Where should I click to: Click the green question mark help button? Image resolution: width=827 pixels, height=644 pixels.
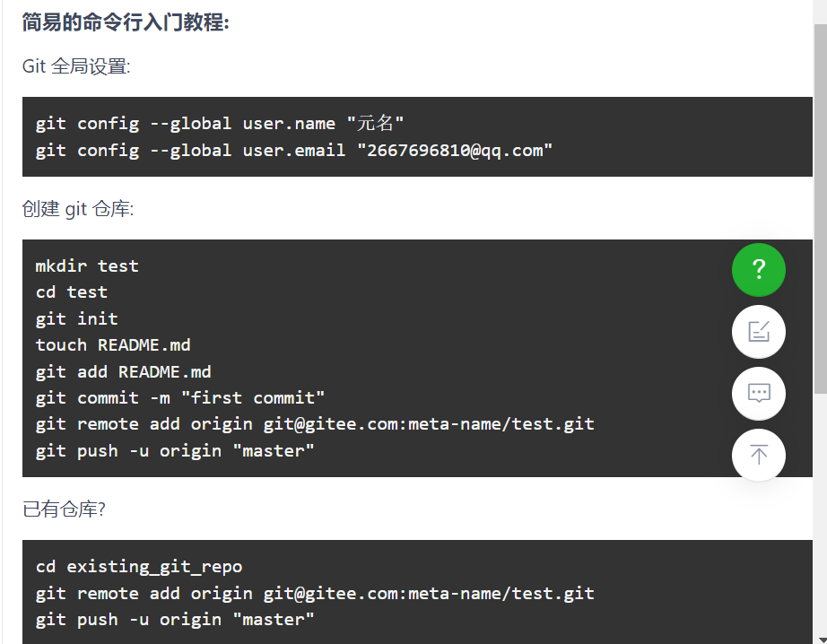(759, 270)
